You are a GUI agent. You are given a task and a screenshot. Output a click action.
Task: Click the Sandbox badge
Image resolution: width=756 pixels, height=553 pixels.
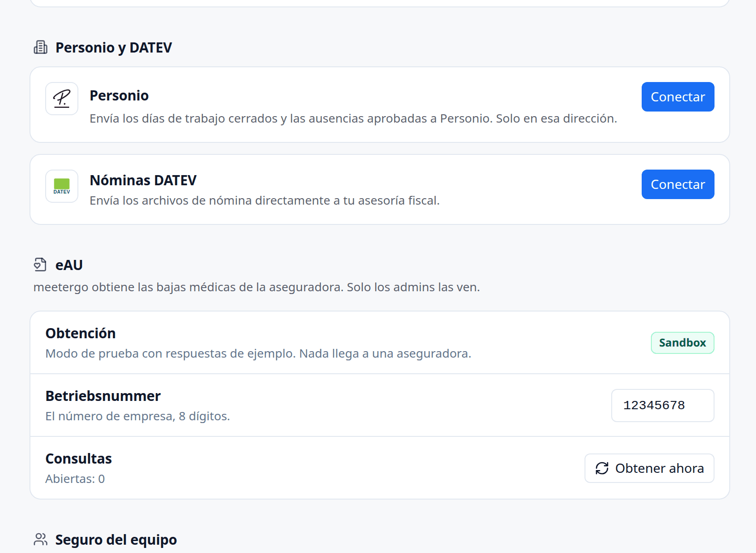[682, 343]
